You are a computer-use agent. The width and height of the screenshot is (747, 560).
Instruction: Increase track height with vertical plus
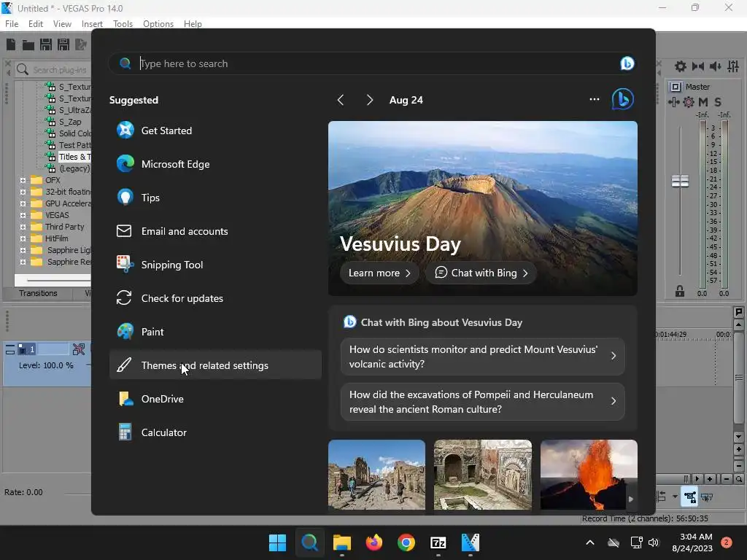[738, 449]
